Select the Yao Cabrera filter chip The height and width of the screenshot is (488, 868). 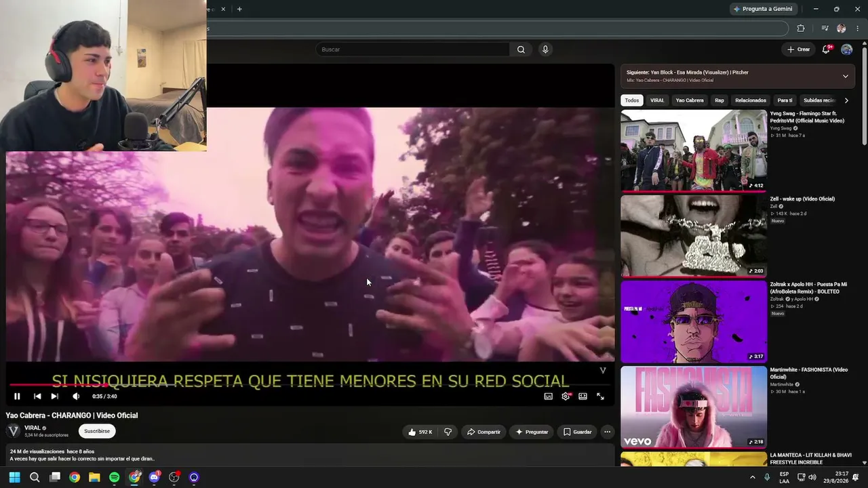coord(690,100)
